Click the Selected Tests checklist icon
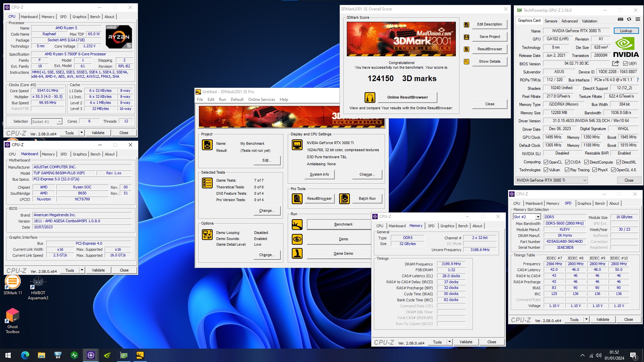 point(207,183)
